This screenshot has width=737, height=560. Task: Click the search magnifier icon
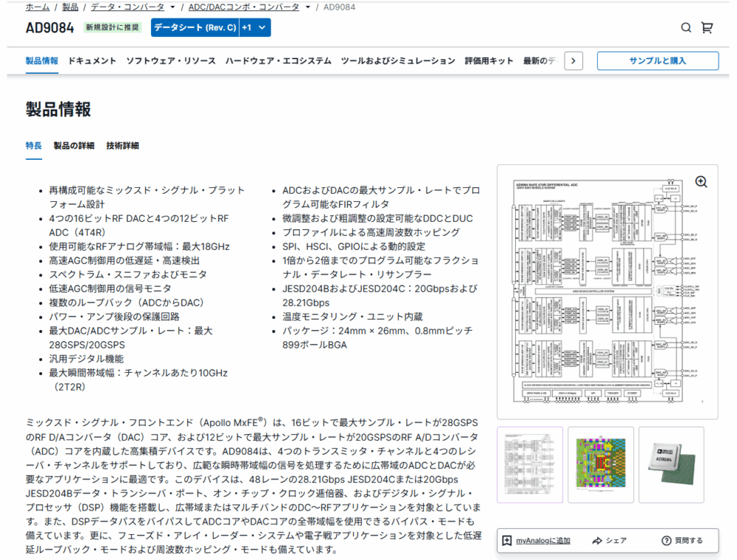[x=686, y=28]
